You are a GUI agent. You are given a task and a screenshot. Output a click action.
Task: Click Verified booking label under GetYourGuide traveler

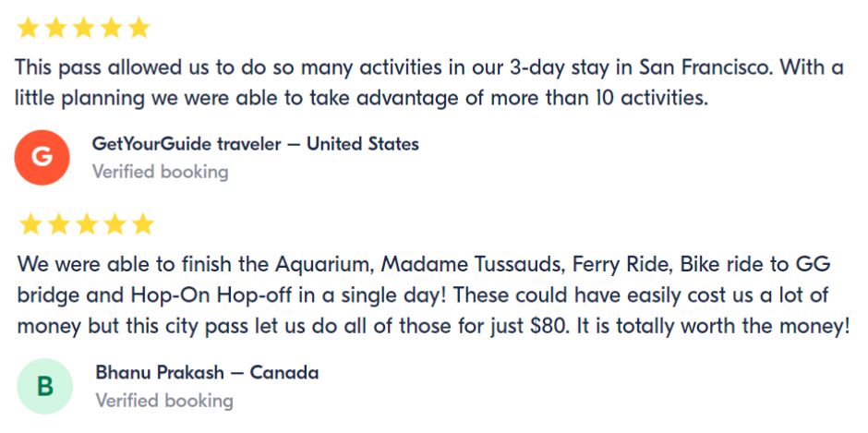coord(160,172)
